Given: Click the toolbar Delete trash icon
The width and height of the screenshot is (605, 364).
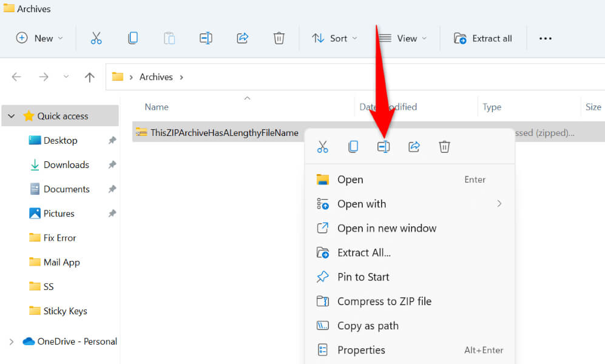Looking at the screenshot, I should [x=279, y=38].
